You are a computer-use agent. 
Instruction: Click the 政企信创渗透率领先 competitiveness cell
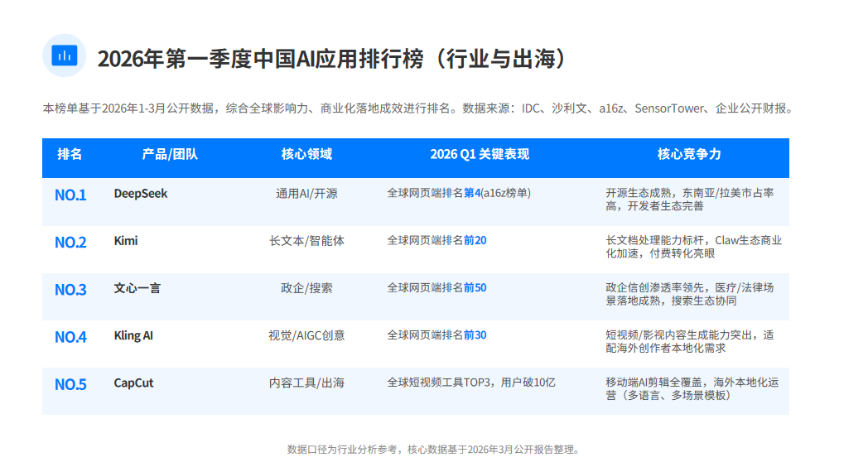(690, 295)
